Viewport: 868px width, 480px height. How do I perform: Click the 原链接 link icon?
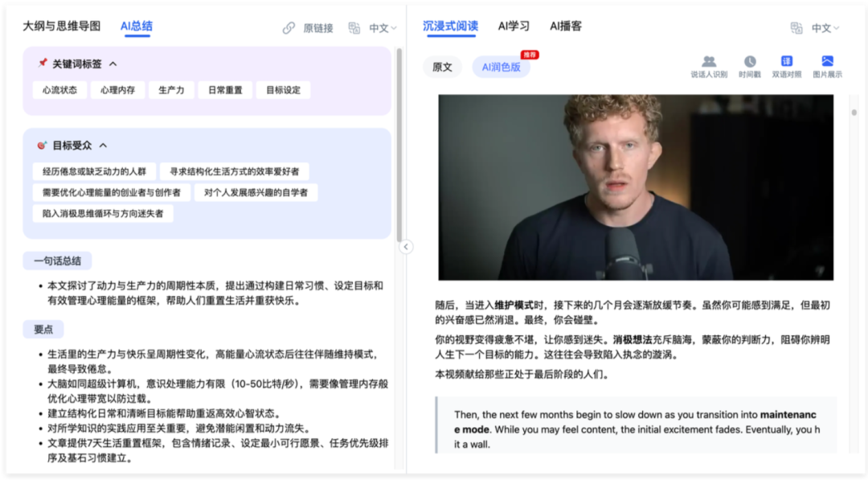point(289,27)
